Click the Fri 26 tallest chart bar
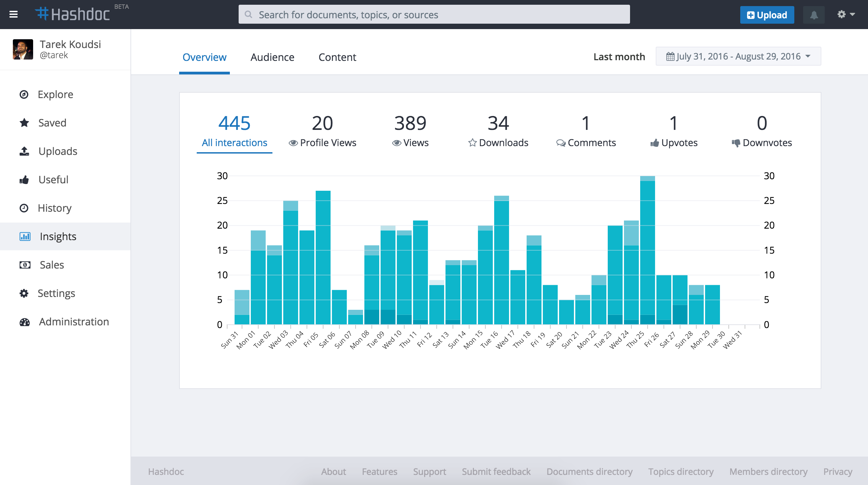Screen dimensions: 868x485 (x=647, y=250)
